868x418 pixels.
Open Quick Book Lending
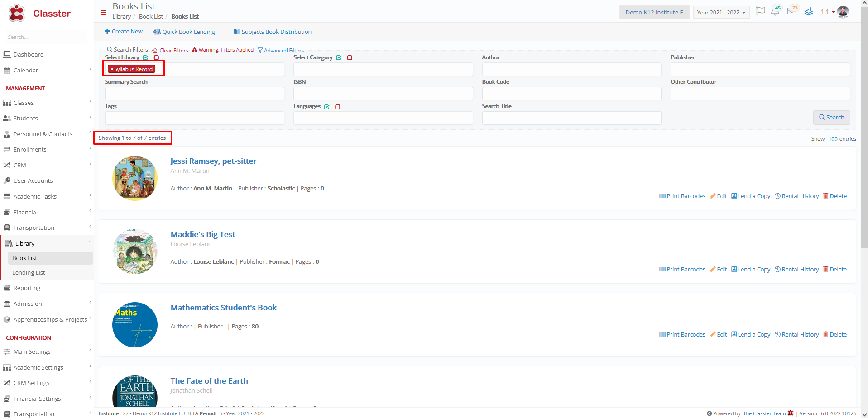pos(184,32)
